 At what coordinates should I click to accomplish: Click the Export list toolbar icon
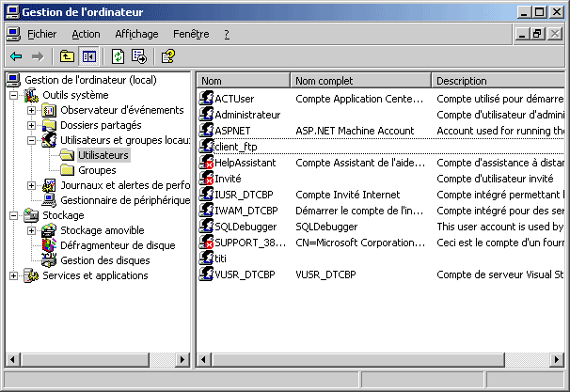(x=138, y=56)
